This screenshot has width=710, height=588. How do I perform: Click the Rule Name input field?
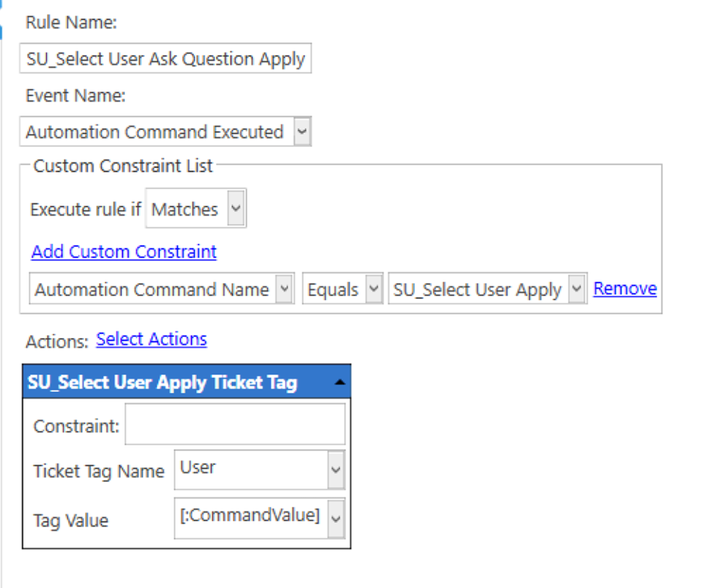(165, 59)
